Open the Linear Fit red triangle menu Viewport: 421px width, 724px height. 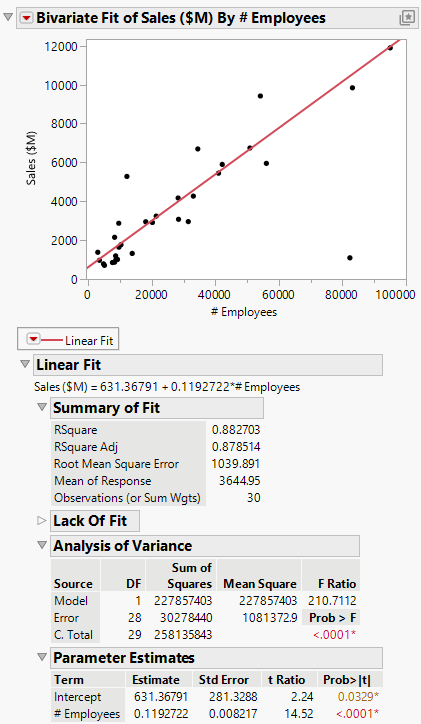click(x=33, y=339)
